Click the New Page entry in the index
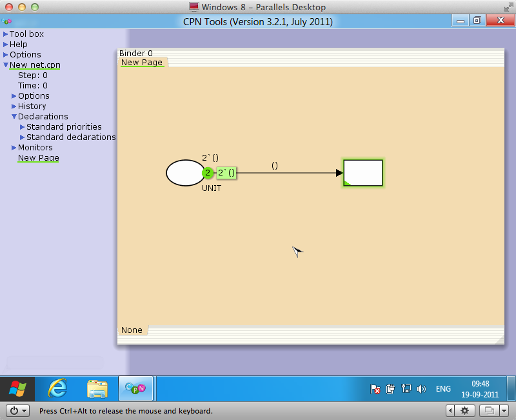This screenshot has height=420, width=516. tap(39, 157)
